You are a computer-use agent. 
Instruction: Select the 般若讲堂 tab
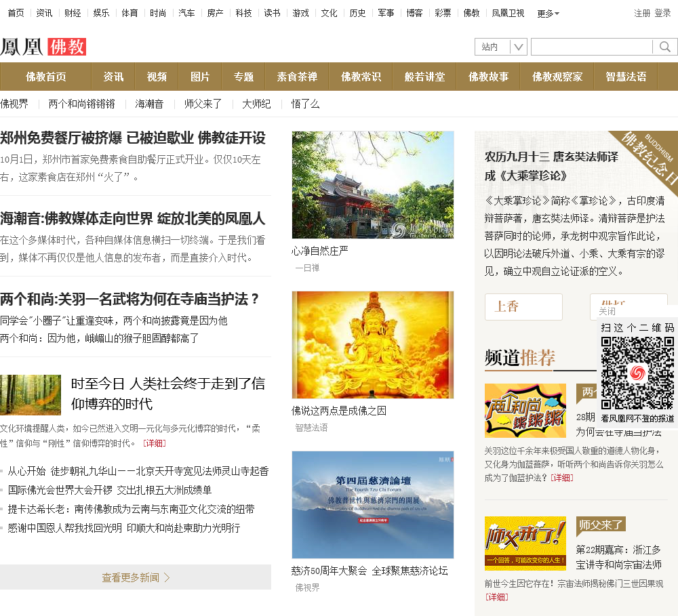coord(424,77)
